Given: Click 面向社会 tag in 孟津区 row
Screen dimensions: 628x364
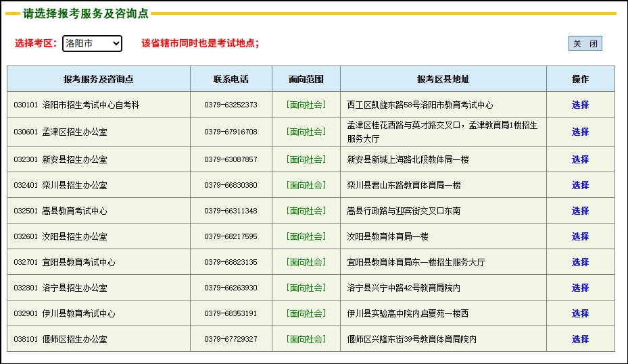Looking at the screenshot, I should [x=306, y=132].
